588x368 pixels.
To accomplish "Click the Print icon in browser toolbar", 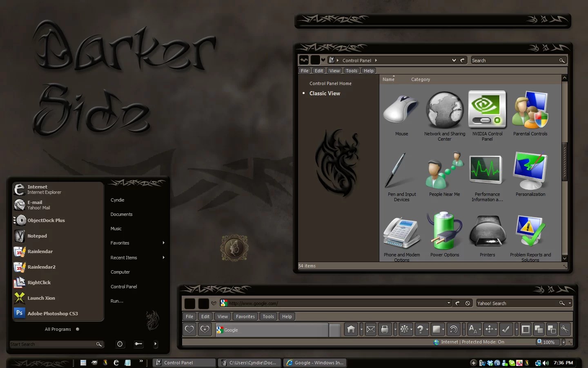I will coord(384,330).
